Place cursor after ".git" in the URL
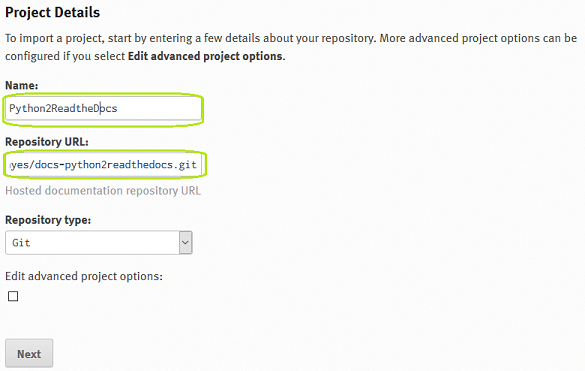The height and width of the screenshot is (371, 585). (x=198, y=165)
